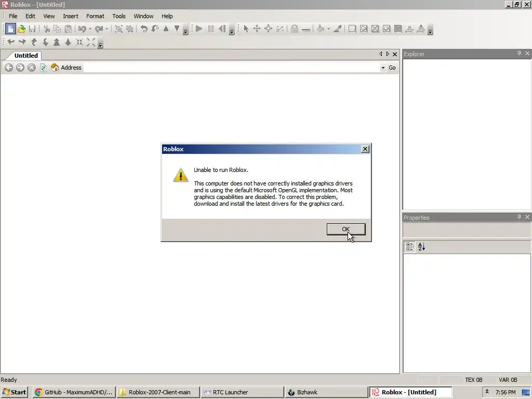Select the Hinge tool icon
The height and width of the screenshot is (399, 532).
409,29
